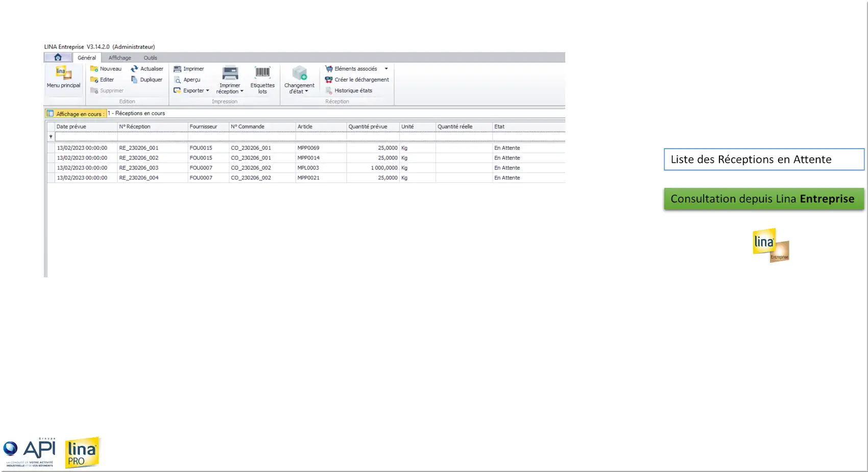Image resolution: width=868 pixels, height=472 pixels.
Task: Refresh list with Actualiser
Action: (147, 68)
